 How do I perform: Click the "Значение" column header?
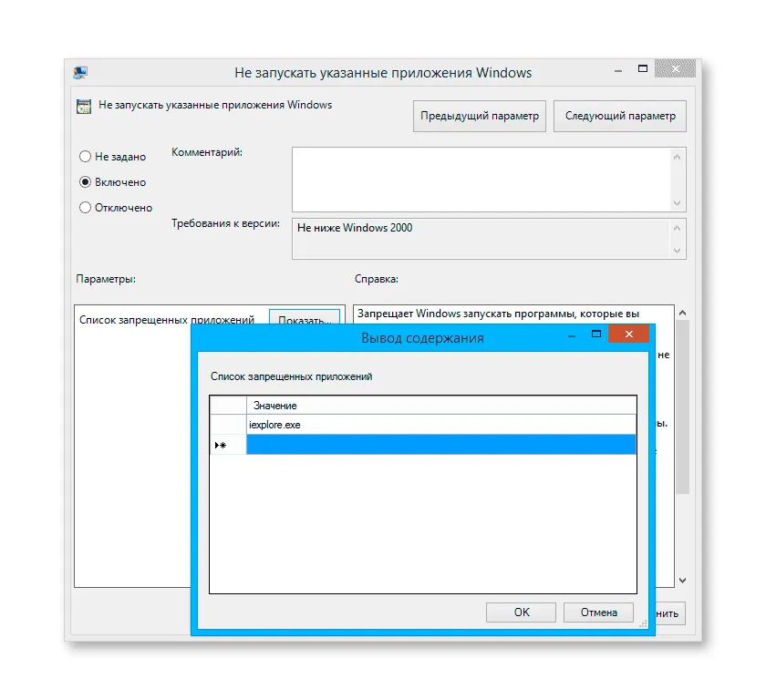click(x=440, y=405)
